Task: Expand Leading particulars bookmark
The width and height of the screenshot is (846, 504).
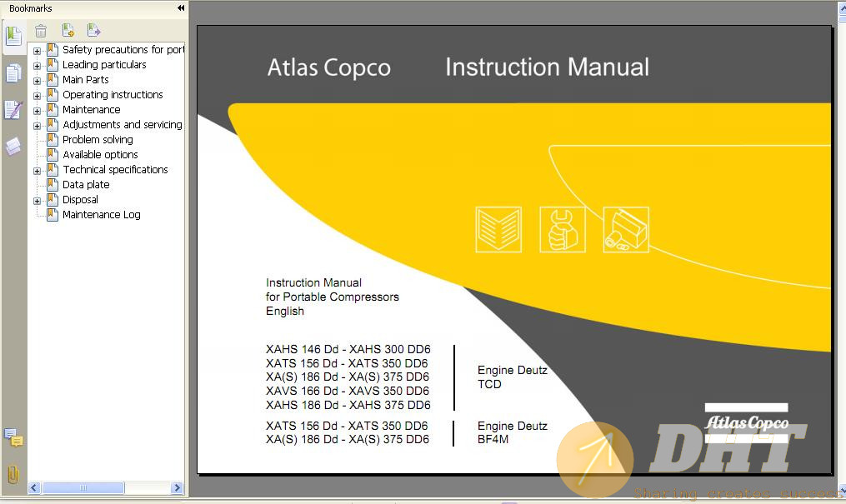Action: pos(37,67)
